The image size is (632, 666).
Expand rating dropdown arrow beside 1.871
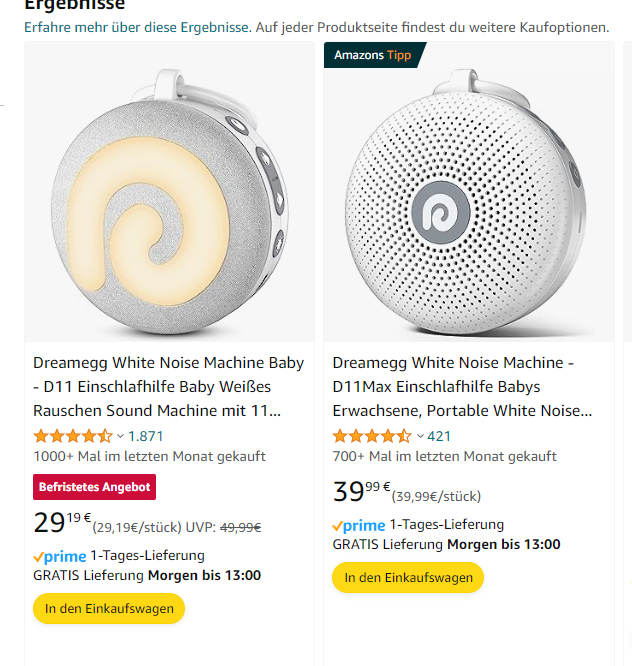pos(121,436)
